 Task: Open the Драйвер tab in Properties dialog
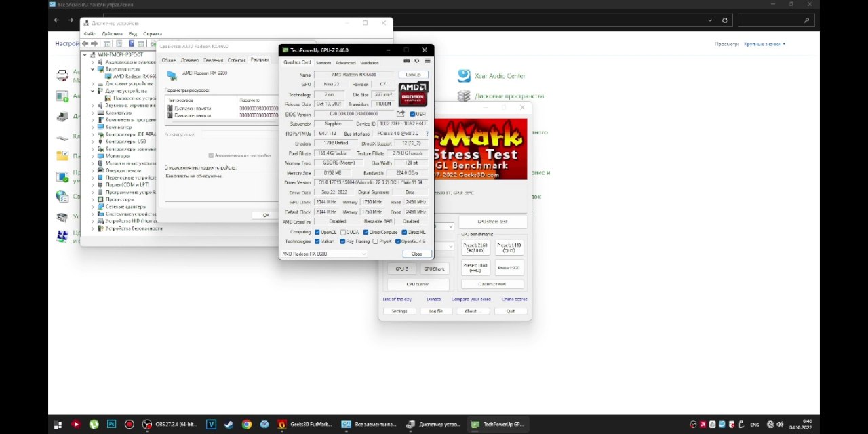(190, 60)
